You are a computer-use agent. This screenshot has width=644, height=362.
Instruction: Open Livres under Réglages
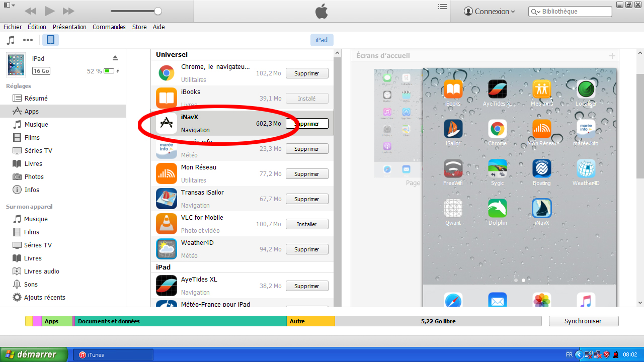coord(33,164)
